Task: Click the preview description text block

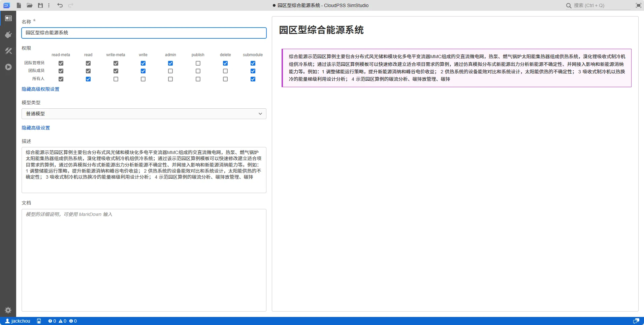Action: (457, 68)
